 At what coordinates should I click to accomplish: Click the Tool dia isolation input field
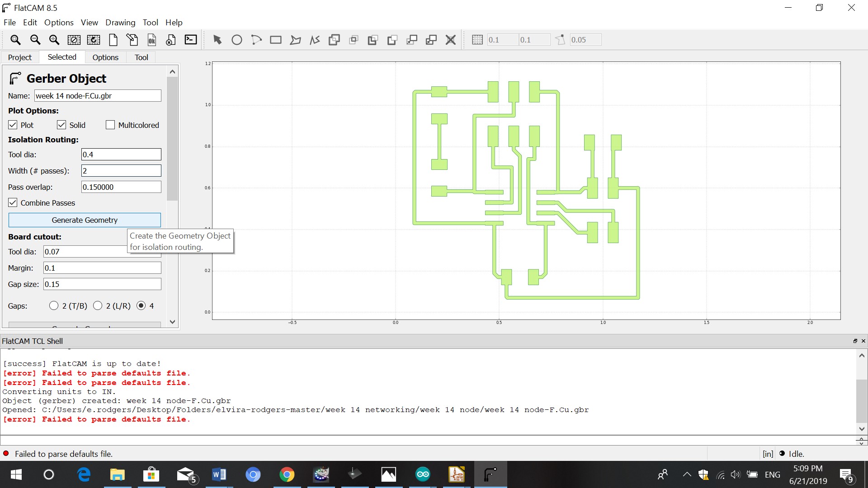[x=121, y=155]
